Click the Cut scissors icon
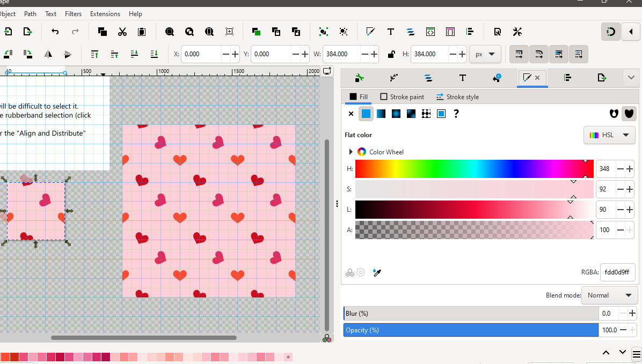Screen dimensions: 642x364 coord(122,32)
